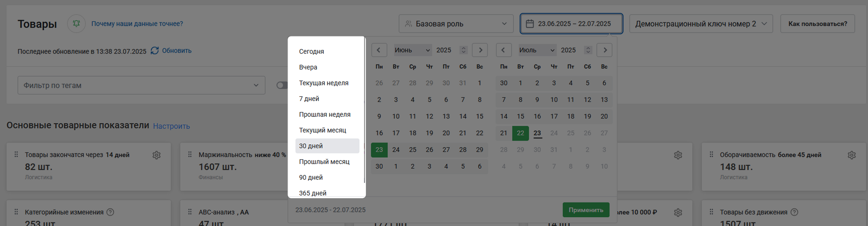Image resolution: width=868 pixels, height=226 pixels.
Task: Open the Базовая роль dropdown
Action: 456,24
